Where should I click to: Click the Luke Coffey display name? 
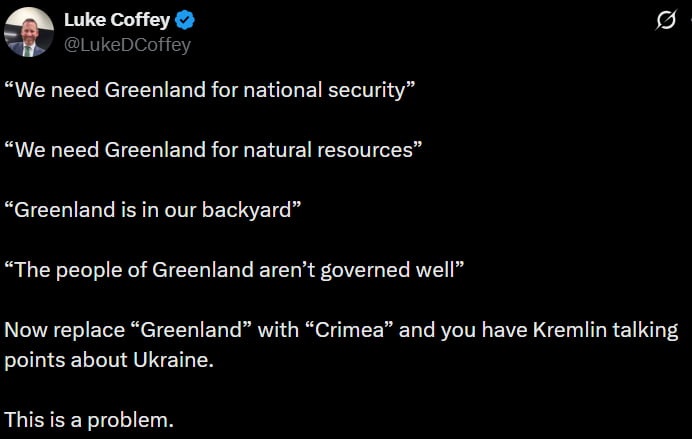coord(116,21)
